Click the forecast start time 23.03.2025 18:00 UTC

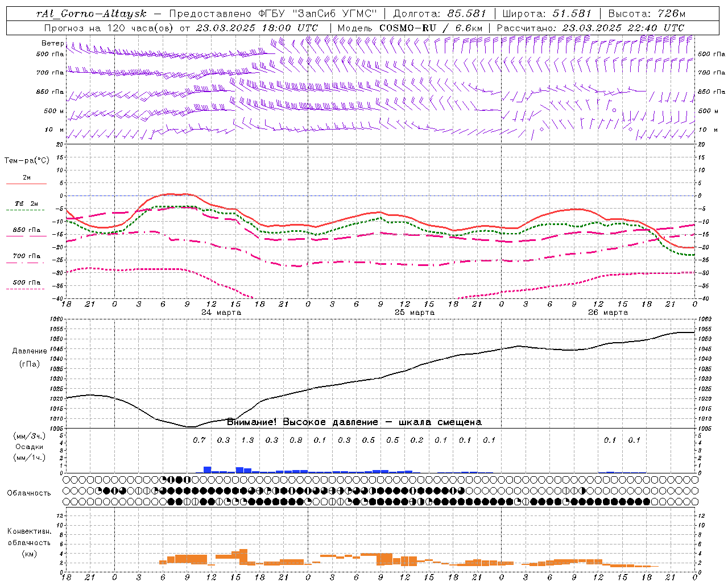(x=257, y=28)
